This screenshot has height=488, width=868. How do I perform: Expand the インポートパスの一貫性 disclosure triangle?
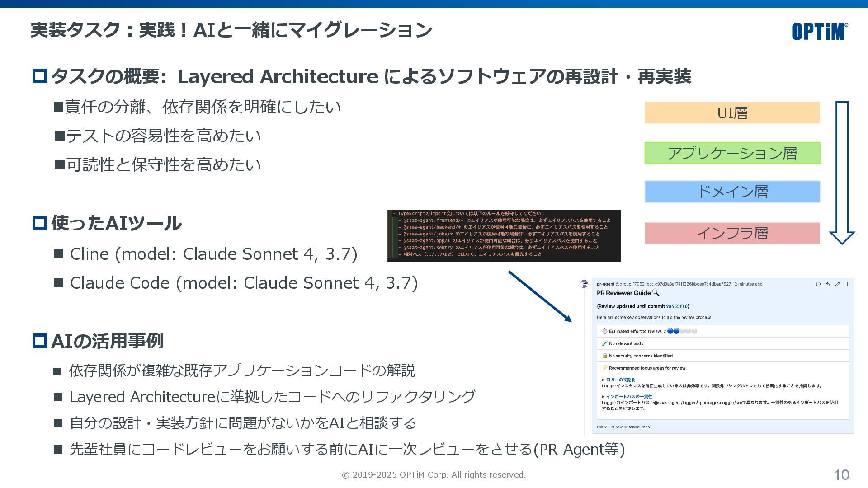click(603, 397)
